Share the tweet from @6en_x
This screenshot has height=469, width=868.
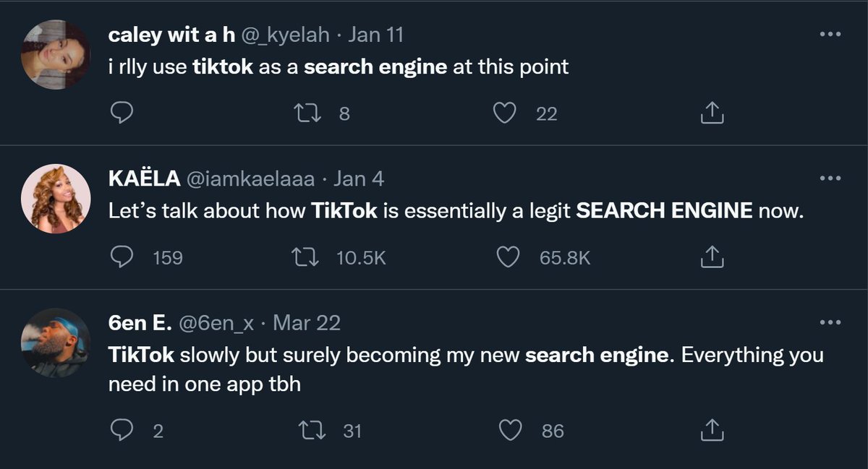(x=712, y=430)
